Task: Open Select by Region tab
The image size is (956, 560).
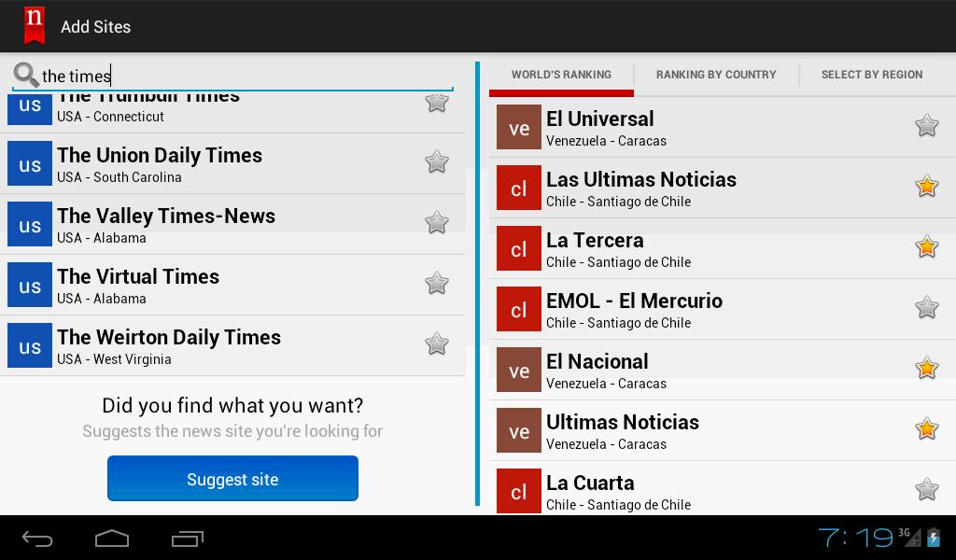Action: 872,75
